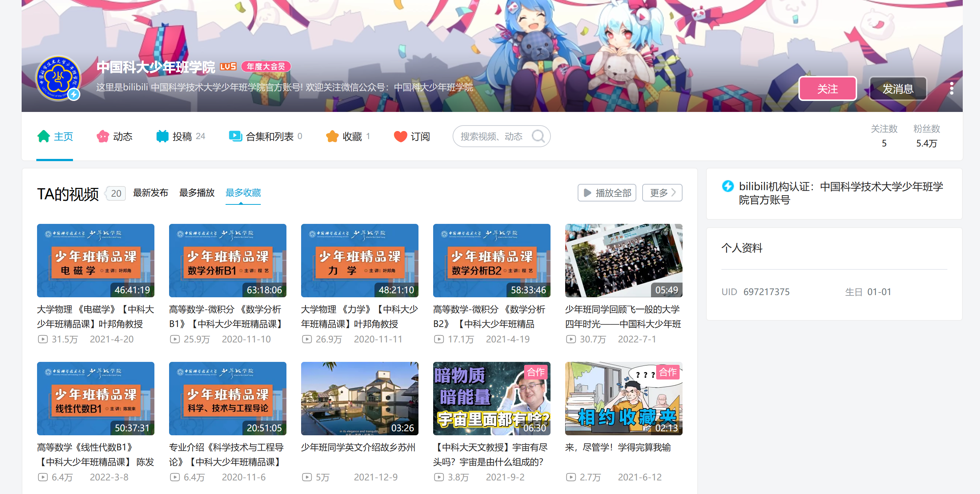
Task: Click the play-count icon next to 6.4万 dated 2022-3-8
Action: coord(43,477)
